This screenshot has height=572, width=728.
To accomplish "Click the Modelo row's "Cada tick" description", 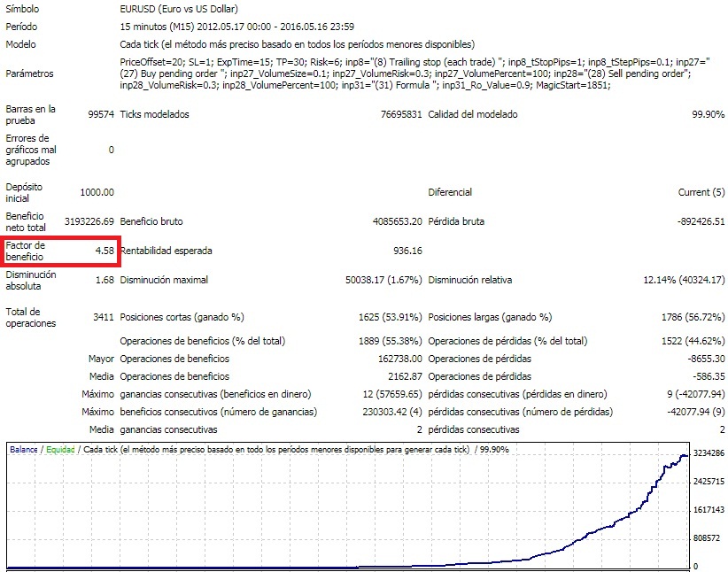I will point(298,44).
